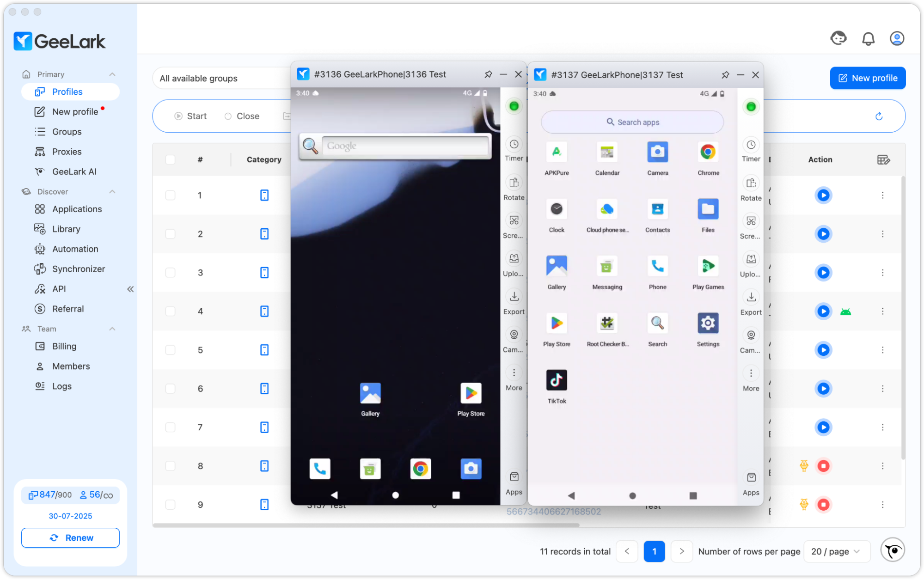Image resolution: width=924 pixels, height=580 pixels.
Task: Open Synchronizer in sidebar
Action: pyautogui.click(x=70, y=269)
